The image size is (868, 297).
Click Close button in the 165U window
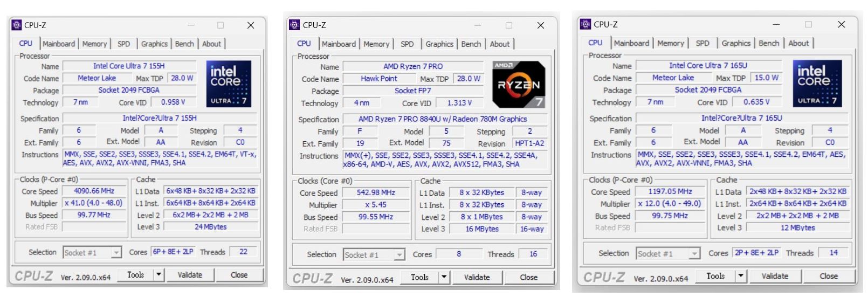coord(829,276)
